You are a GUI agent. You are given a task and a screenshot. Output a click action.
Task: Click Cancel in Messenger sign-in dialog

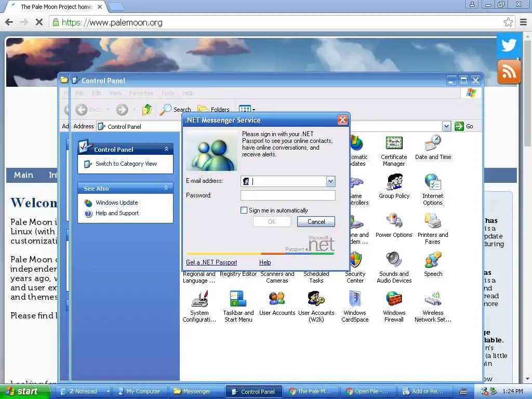[x=316, y=221]
